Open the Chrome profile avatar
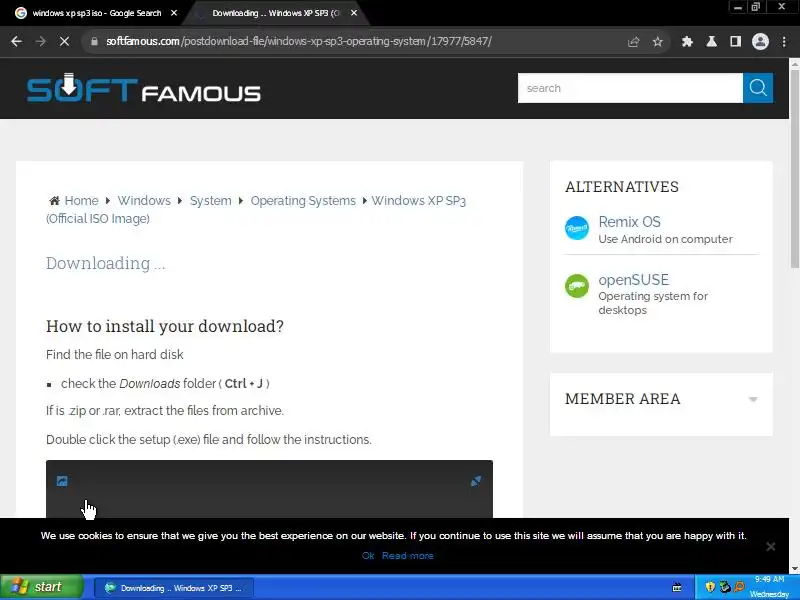 (x=760, y=42)
